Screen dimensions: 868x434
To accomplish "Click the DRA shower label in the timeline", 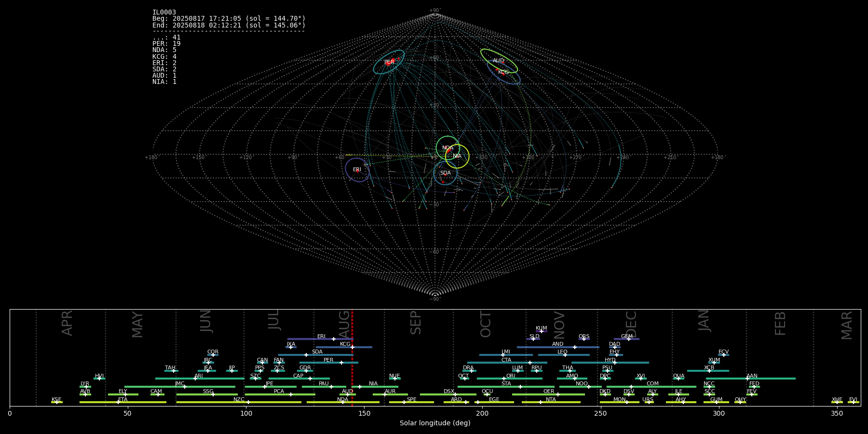I will pyautogui.click(x=468, y=368).
